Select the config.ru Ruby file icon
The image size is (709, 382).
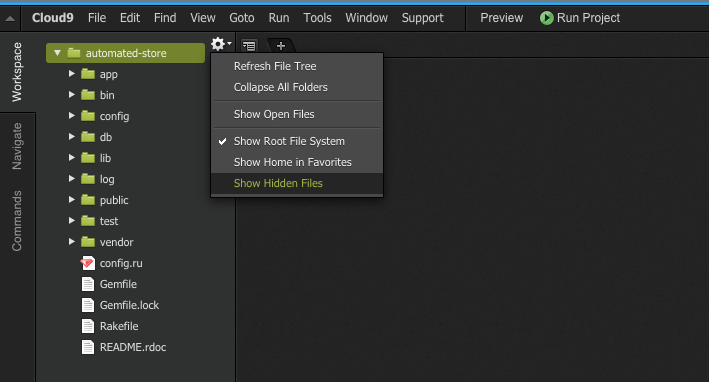point(88,263)
